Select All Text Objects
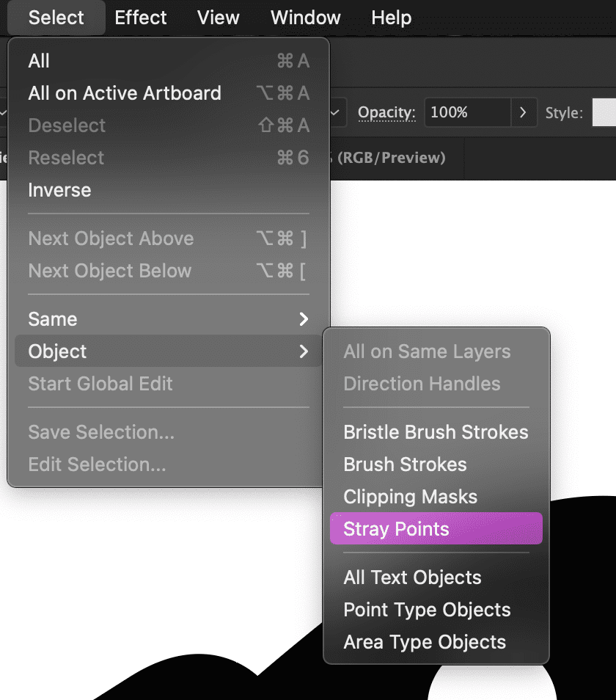Viewport: 616px width, 700px height. (x=412, y=577)
